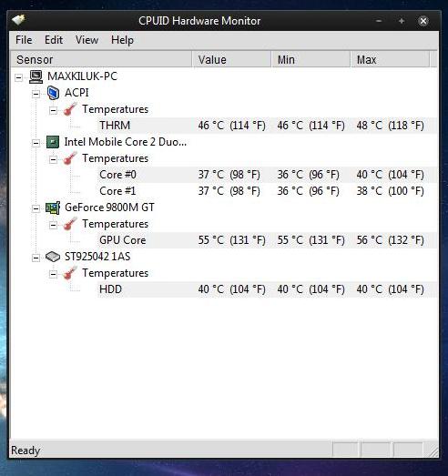Open the Edit menu

click(x=54, y=40)
